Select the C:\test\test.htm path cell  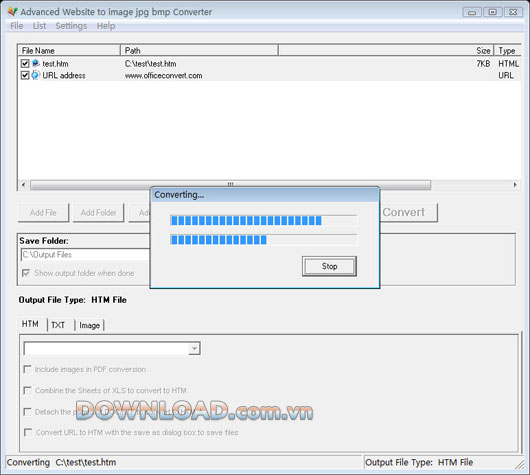click(150, 64)
